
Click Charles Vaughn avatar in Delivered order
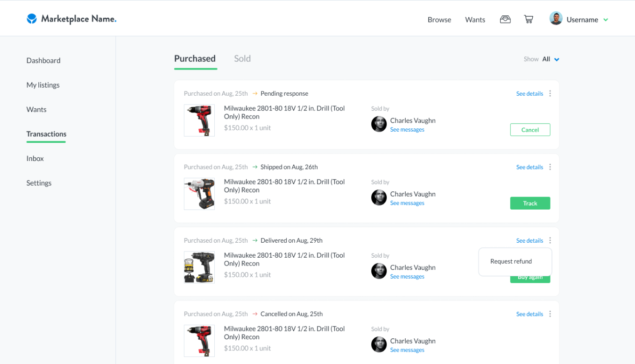click(379, 271)
